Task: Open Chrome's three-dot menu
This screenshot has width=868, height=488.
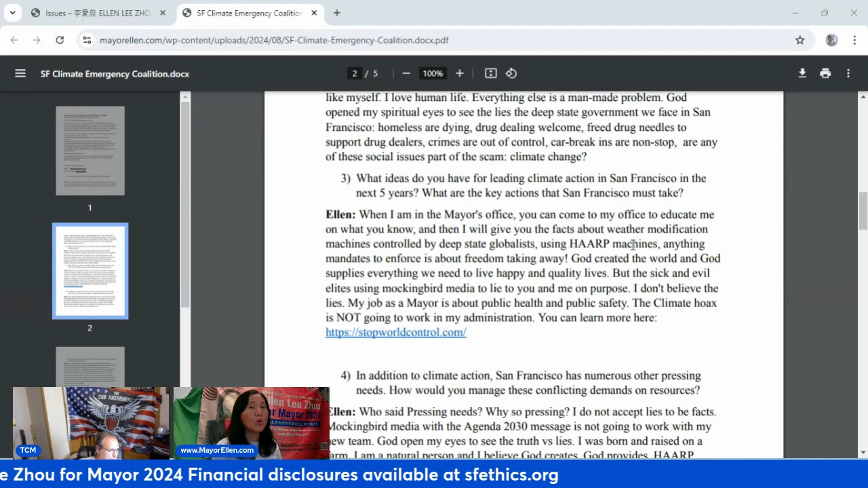Action: [x=854, y=40]
